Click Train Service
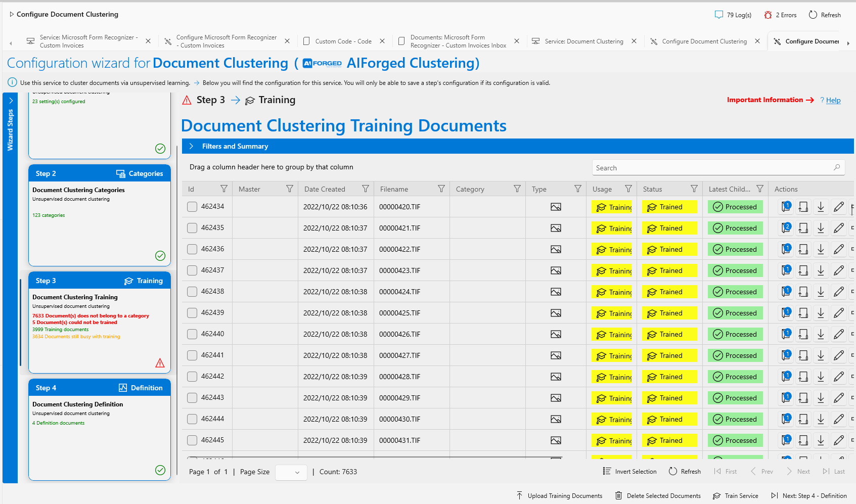The height and width of the screenshot is (504, 856). [736, 496]
